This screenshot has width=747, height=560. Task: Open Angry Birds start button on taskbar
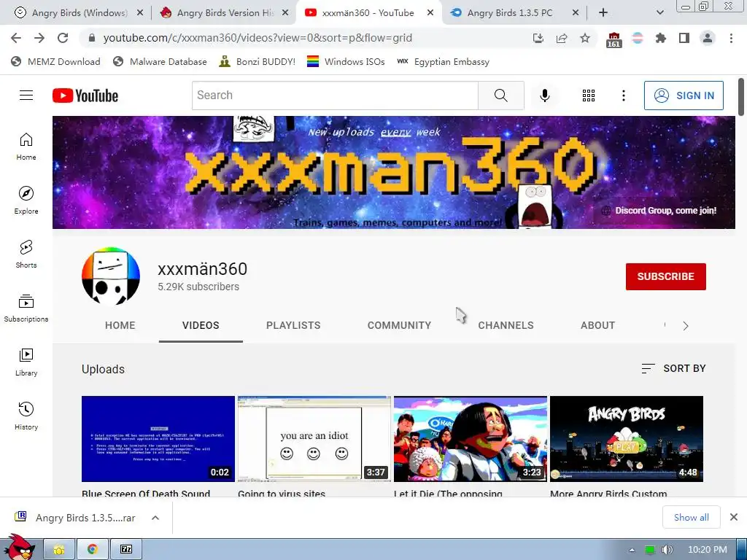point(18,547)
